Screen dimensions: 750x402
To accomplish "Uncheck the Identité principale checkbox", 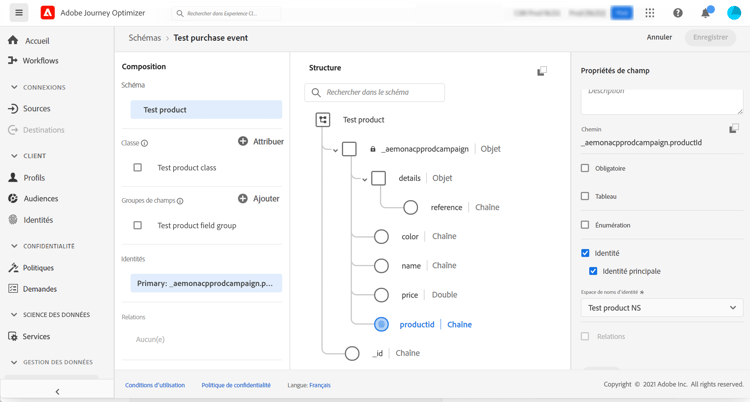I will point(593,271).
